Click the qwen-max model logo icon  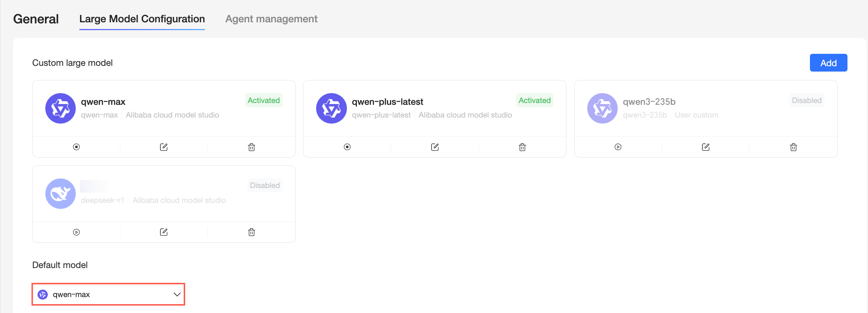pos(61,108)
